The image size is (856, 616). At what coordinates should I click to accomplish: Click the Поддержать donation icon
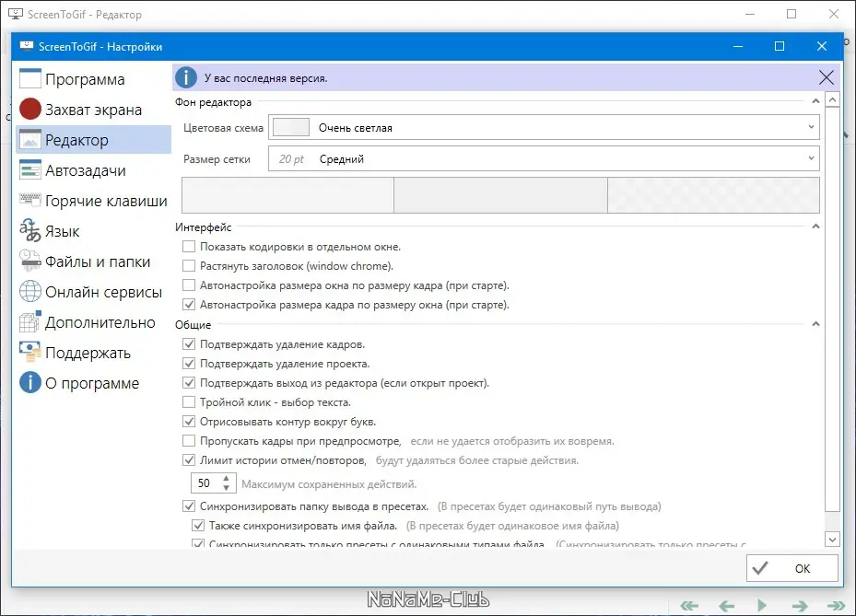tap(30, 353)
